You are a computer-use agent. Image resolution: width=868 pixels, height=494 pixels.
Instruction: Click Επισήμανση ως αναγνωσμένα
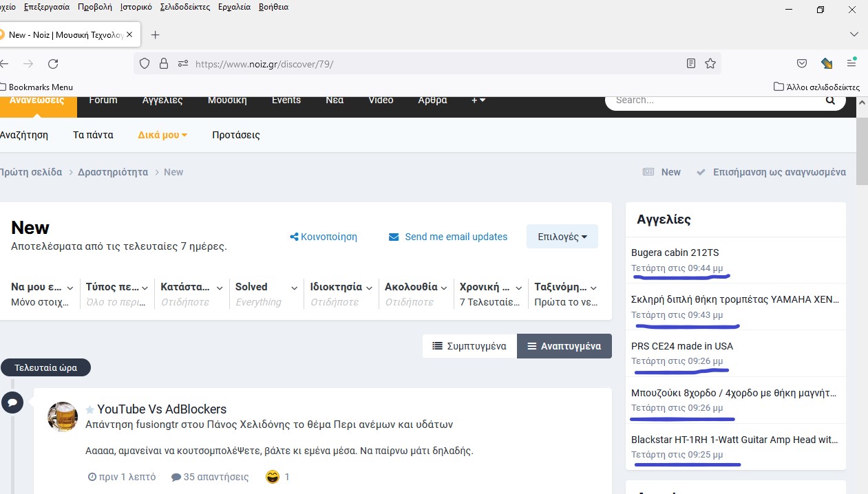771,172
